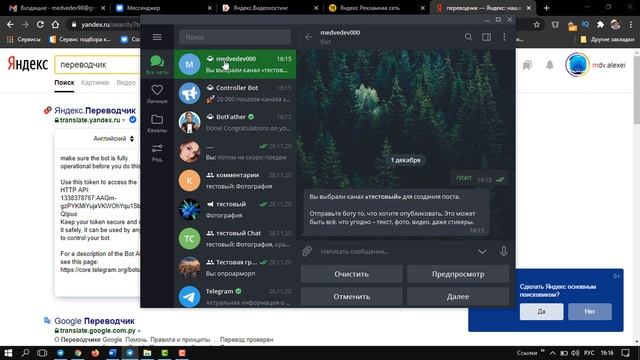Open Telegram hamburger main menu
The height and width of the screenshot is (360, 640).
pyautogui.click(x=157, y=37)
